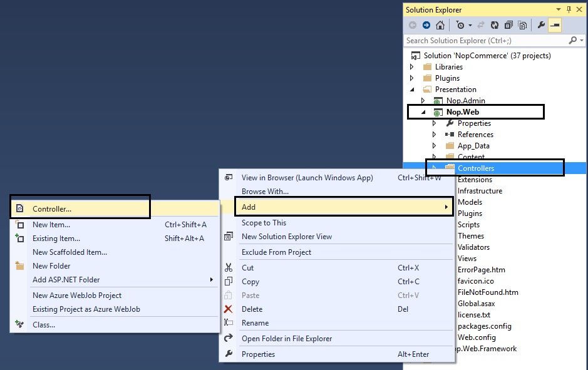This screenshot has width=588, height=370.
Task: Toggle the Auto Hide pin icon
Action: click(569, 10)
